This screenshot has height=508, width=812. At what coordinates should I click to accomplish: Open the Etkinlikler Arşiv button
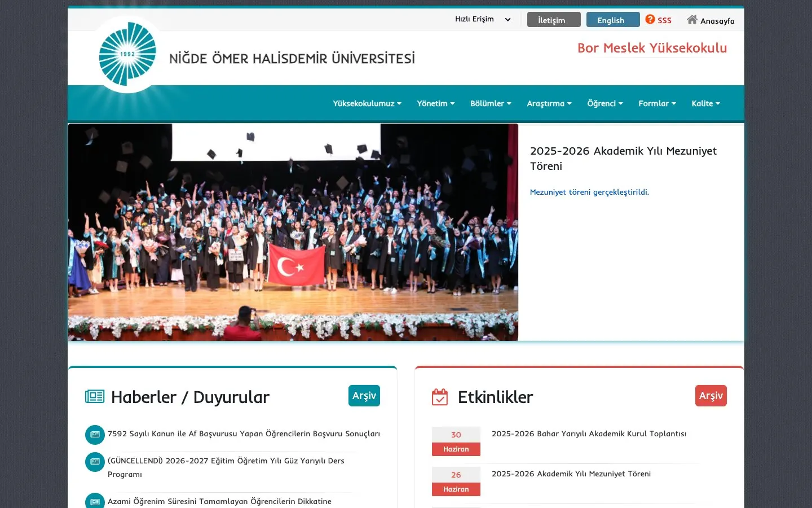[711, 396]
